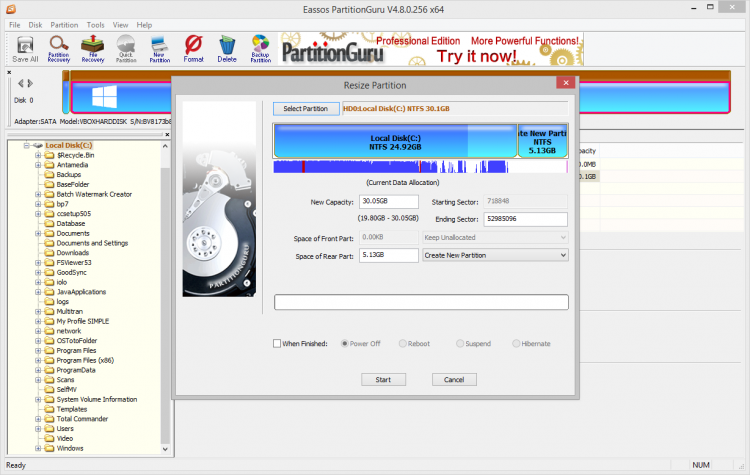The image size is (750, 475).
Task: Select the Reboot radio option
Action: (403, 343)
